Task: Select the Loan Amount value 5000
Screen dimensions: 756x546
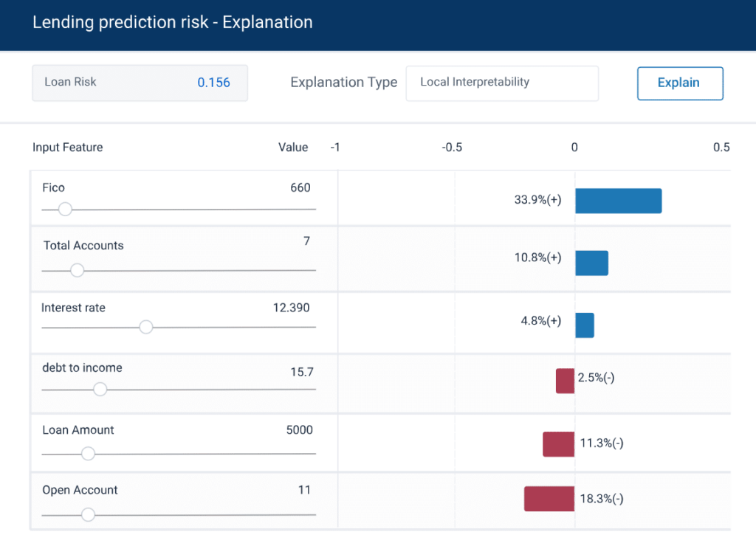Action: 299,430
